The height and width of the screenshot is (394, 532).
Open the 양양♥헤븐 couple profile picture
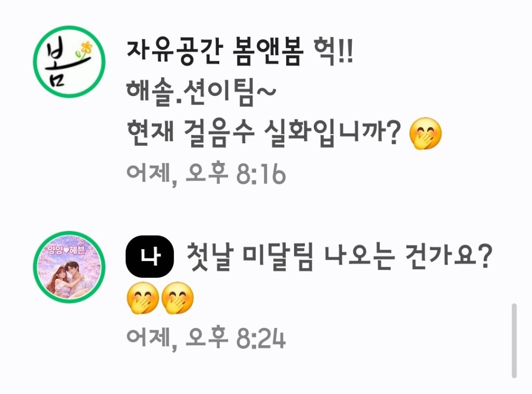pyautogui.click(x=69, y=267)
